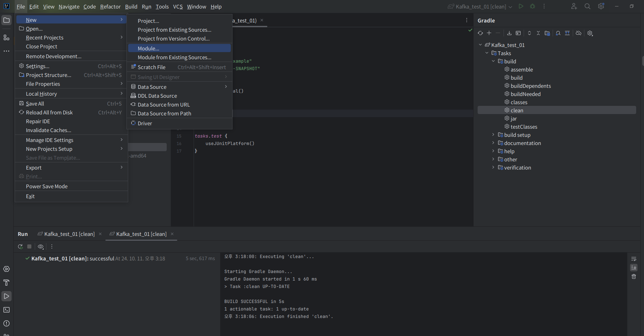Open the Build hammer tool window

pos(6,283)
